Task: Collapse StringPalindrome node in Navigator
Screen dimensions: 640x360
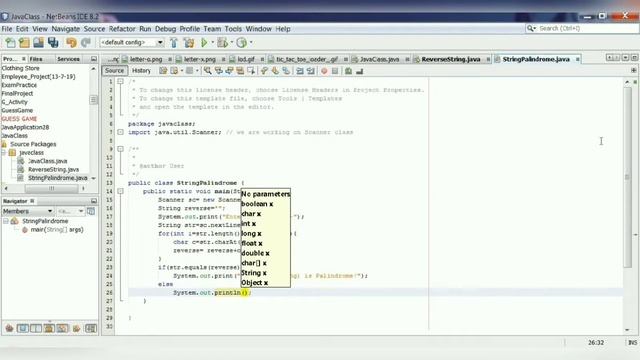Action: (6, 221)
